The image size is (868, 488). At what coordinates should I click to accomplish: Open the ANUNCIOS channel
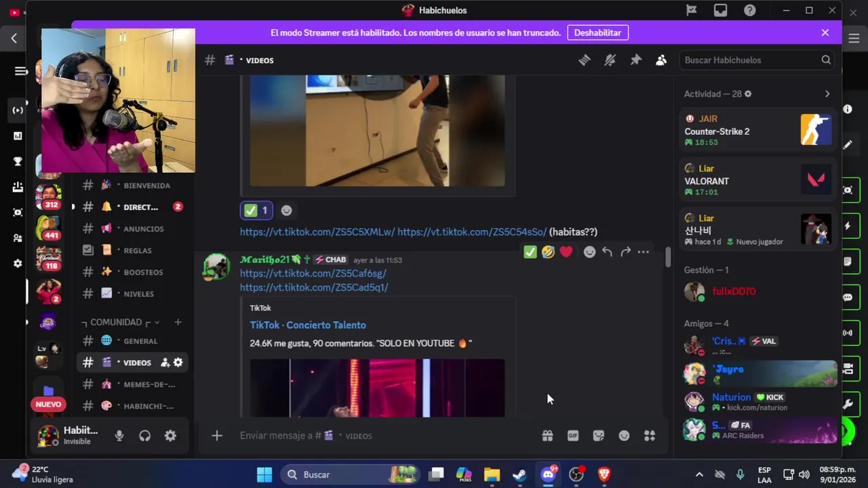pyautogui.click(x=132, y=228)
